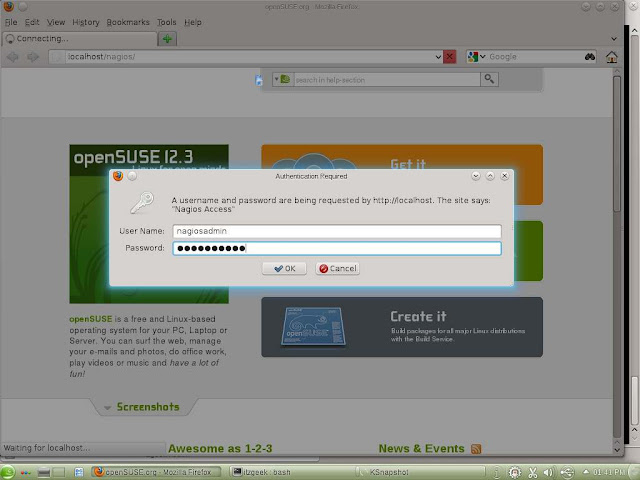Switch to the second virtual desktop pager

58,473
